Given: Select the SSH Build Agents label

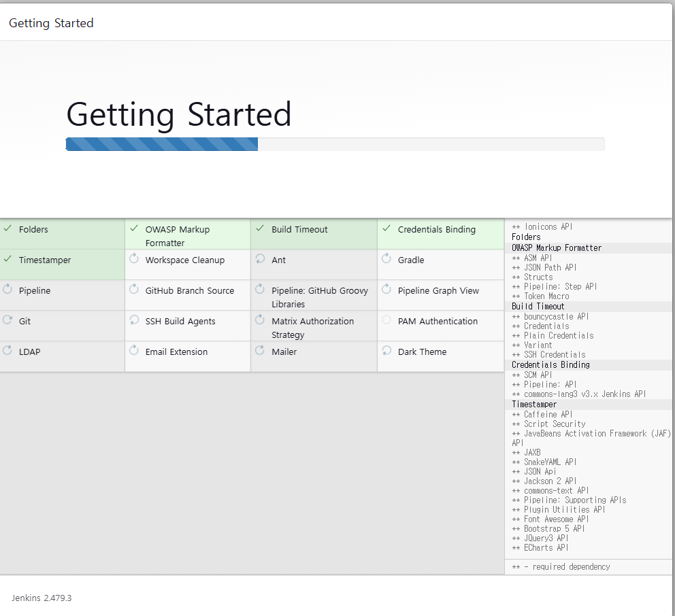Looking at the screenshot, I should (180, 321).
